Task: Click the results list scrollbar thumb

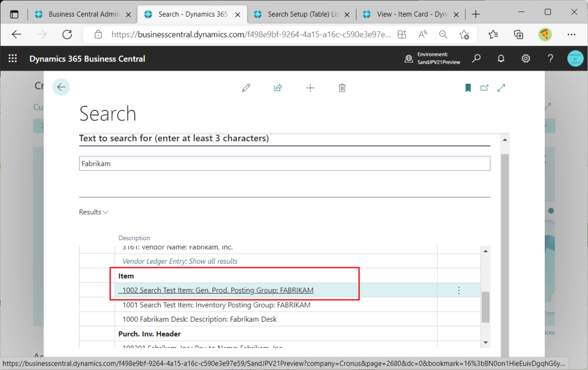Action: (486, 307)
